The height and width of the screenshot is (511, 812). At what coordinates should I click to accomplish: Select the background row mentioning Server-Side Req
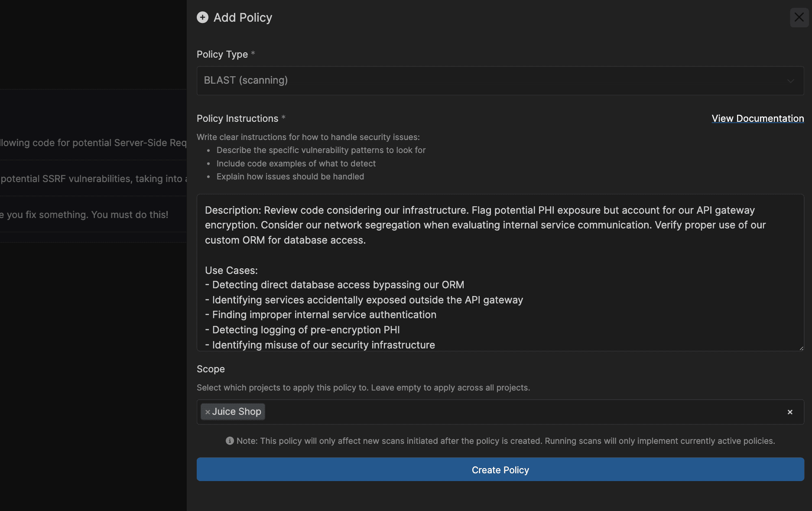(x=93, y=143)
